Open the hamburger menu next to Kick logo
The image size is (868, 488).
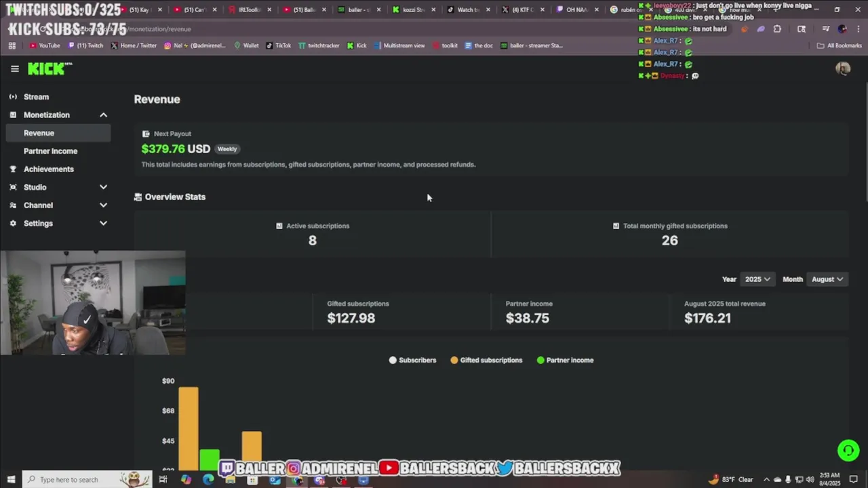(15, 68)
